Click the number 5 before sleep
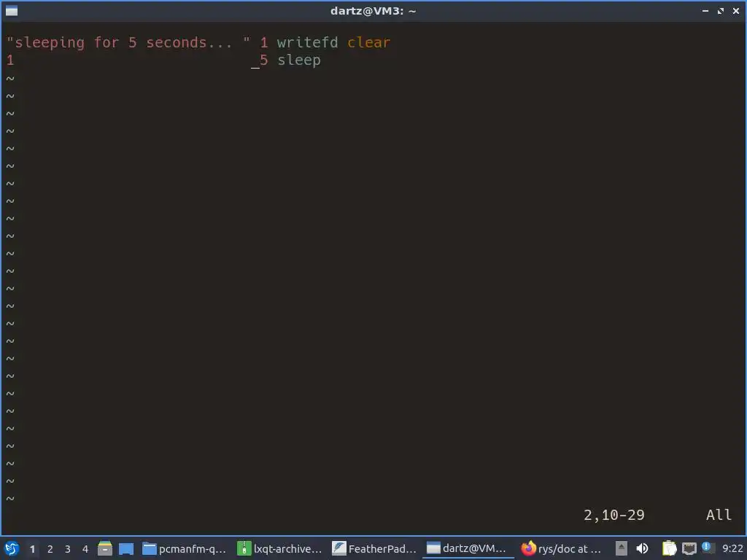Image resolution: width=747 pixels, height=560 pixels. pos(264,61)
